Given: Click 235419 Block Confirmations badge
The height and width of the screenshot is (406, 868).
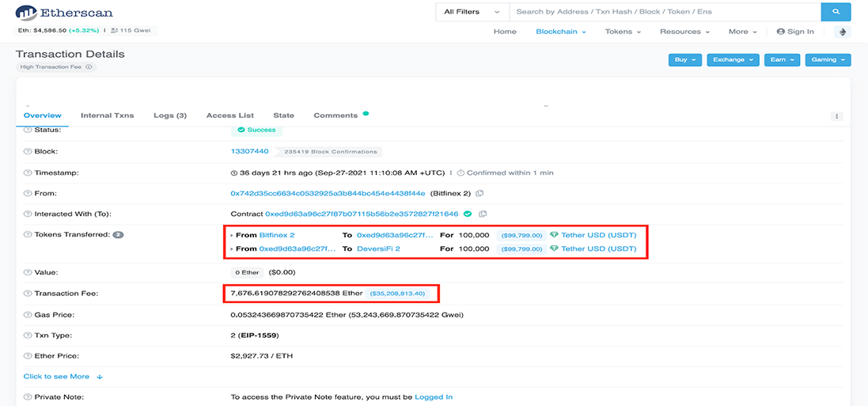Looking at the screenshot, I should 331,151.
